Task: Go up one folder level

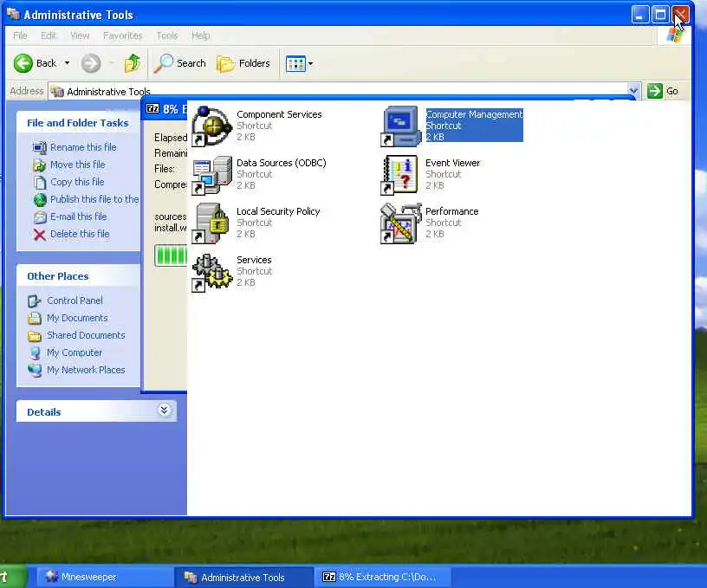Action: pyautogui.click(x=133, y=63)
